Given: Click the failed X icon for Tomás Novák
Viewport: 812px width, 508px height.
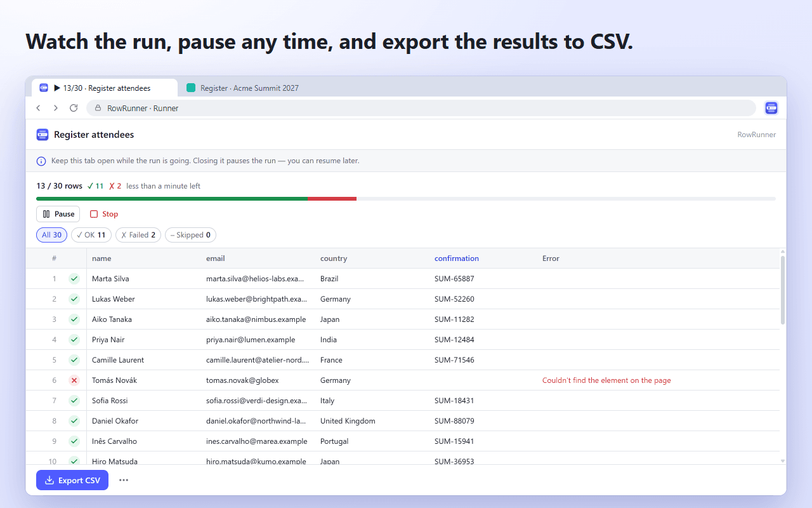Looking at the screenshot, I should click(74, 380).
